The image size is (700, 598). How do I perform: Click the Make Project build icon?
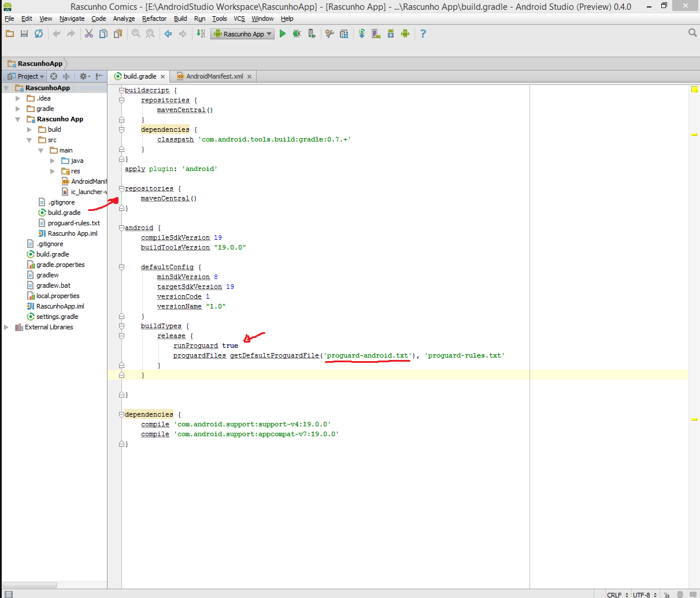[201, 34]
